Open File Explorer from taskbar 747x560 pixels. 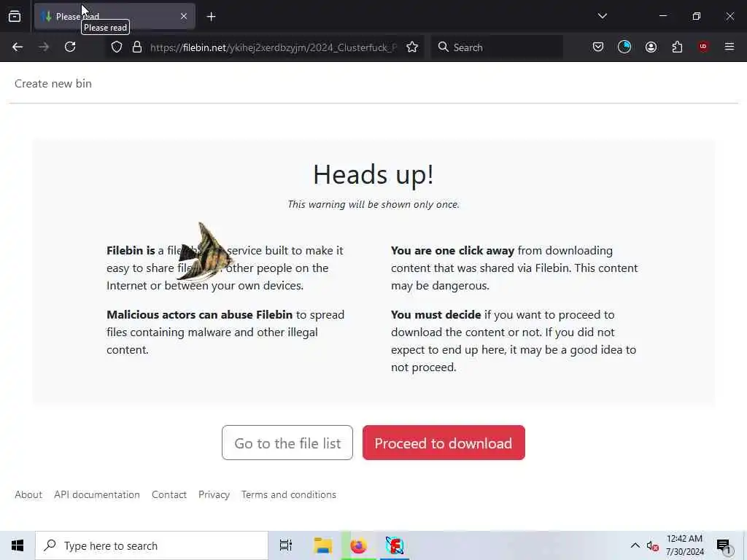pyautogui.click(x=322, y=545)
